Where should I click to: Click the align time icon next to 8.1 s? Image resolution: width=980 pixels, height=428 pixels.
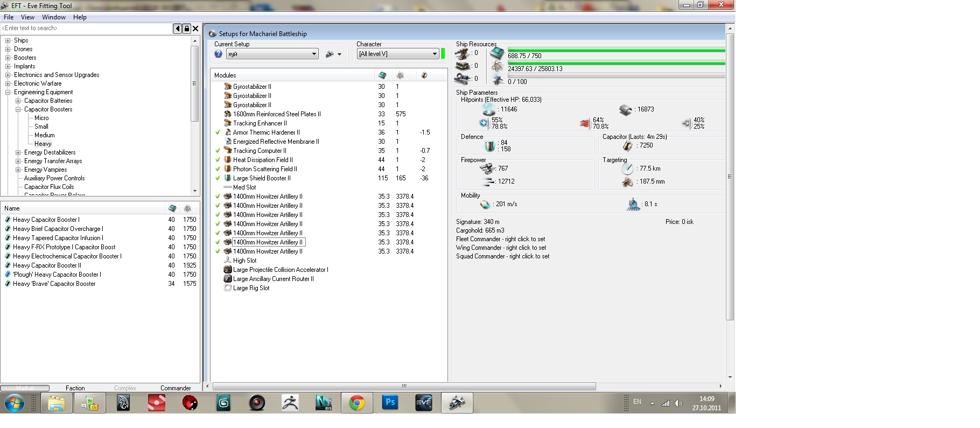tap(633, 205)
